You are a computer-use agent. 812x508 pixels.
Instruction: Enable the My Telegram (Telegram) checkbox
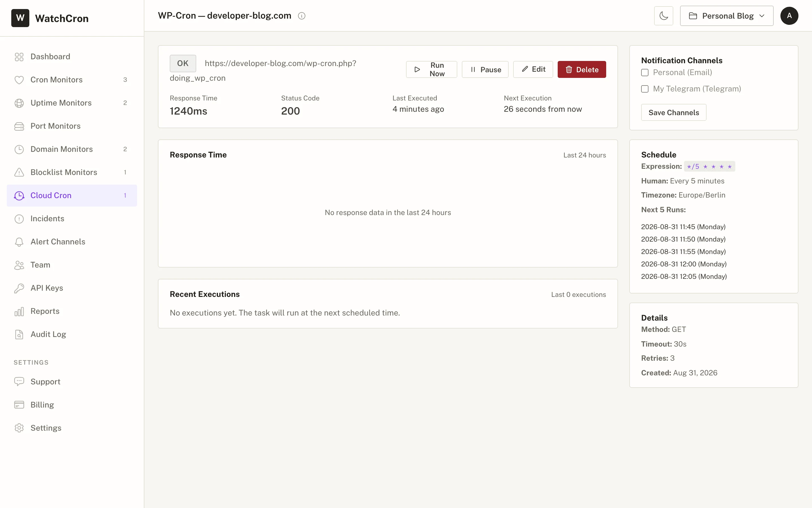(x=645, y=89)
